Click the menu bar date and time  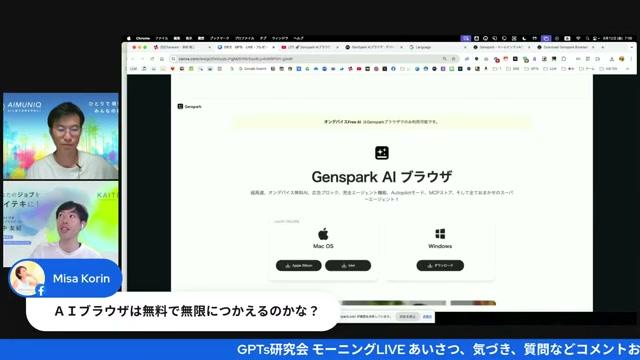tap(617, 38)
